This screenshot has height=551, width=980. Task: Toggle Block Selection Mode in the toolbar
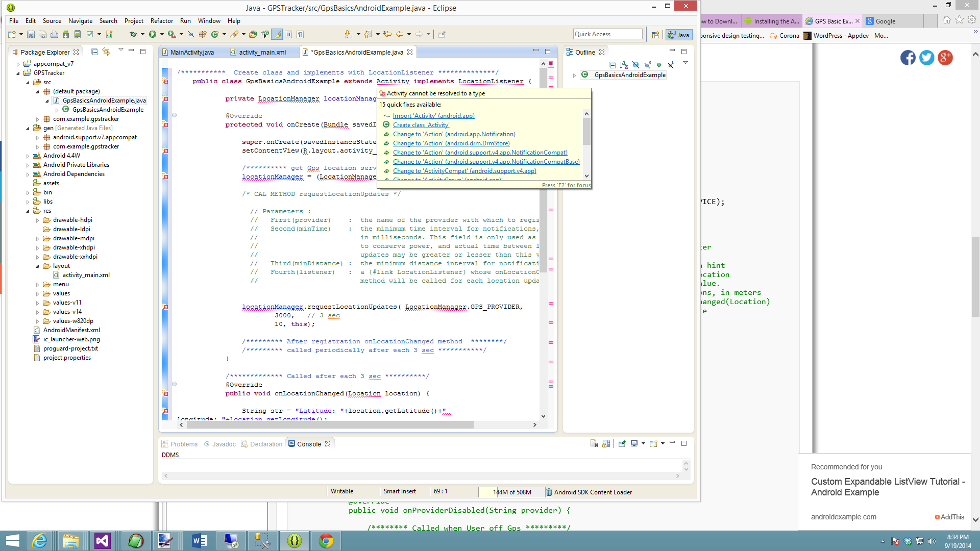[288, 34]
